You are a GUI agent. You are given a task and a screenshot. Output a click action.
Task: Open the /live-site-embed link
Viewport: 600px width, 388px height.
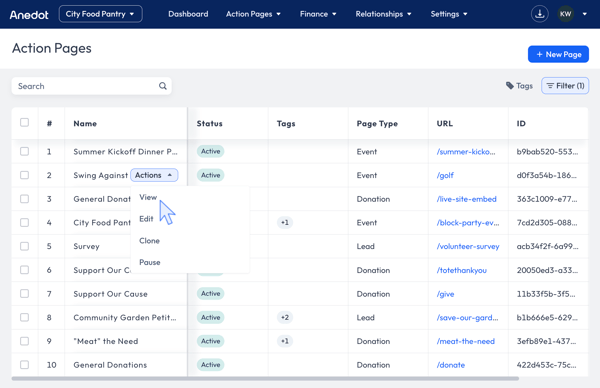point(466,199)
